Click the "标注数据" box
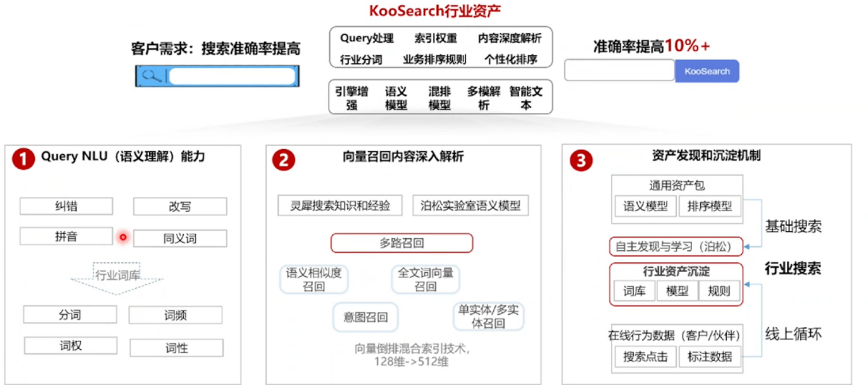The height and width of the screenshot is (385, 868). (x=709, y=356)
